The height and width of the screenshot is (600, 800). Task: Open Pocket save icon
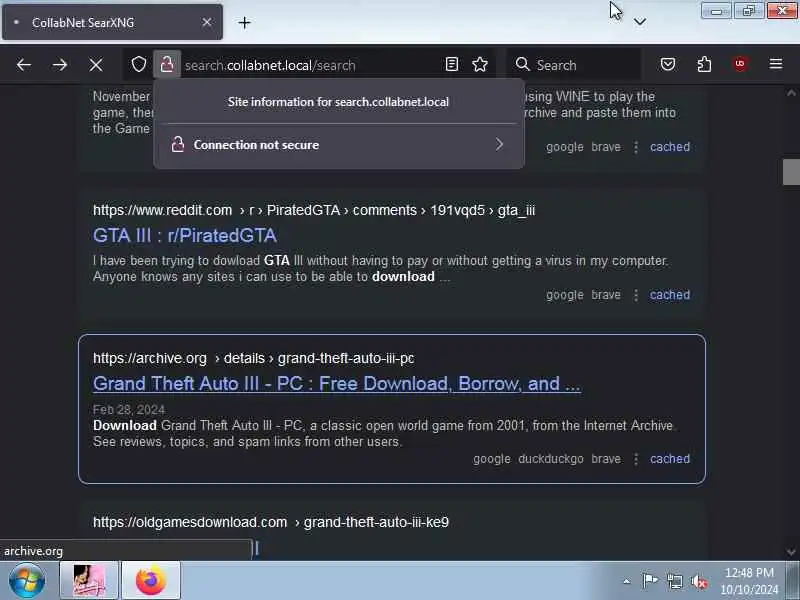(x=668, y=64)
